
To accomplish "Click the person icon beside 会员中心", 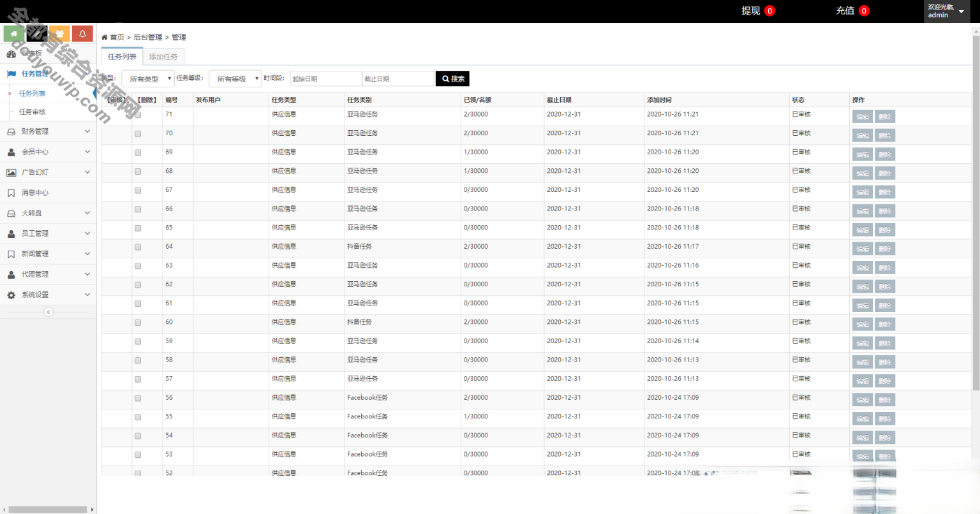I will tap(11, 152).
